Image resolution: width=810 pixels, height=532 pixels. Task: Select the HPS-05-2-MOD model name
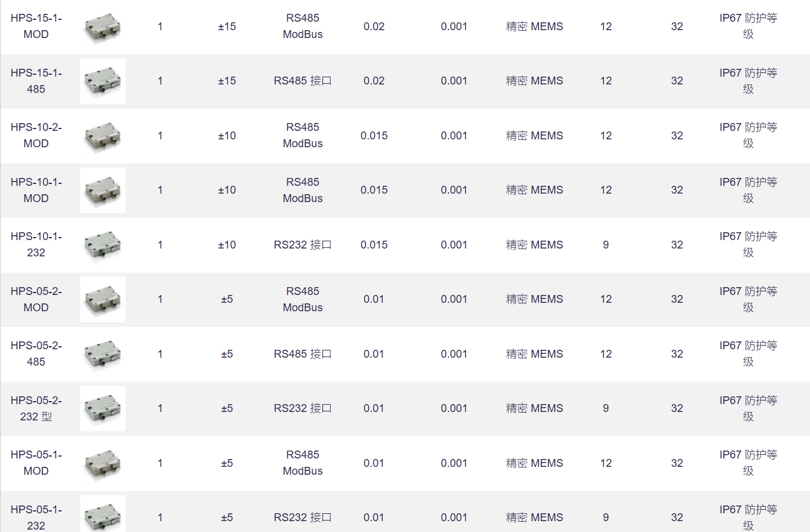pos(36,299)
